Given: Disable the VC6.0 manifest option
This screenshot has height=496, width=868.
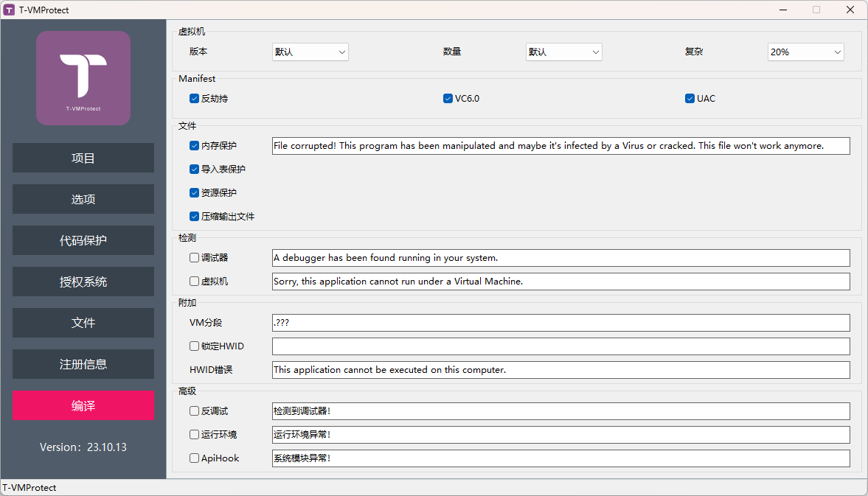Looking at the screenshot, I should pos(448,99).
